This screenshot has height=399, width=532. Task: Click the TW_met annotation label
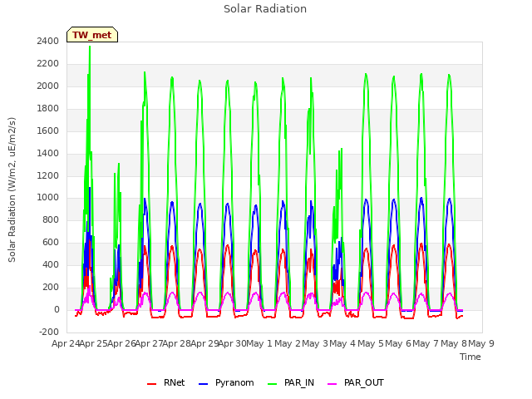pos(92,35)
